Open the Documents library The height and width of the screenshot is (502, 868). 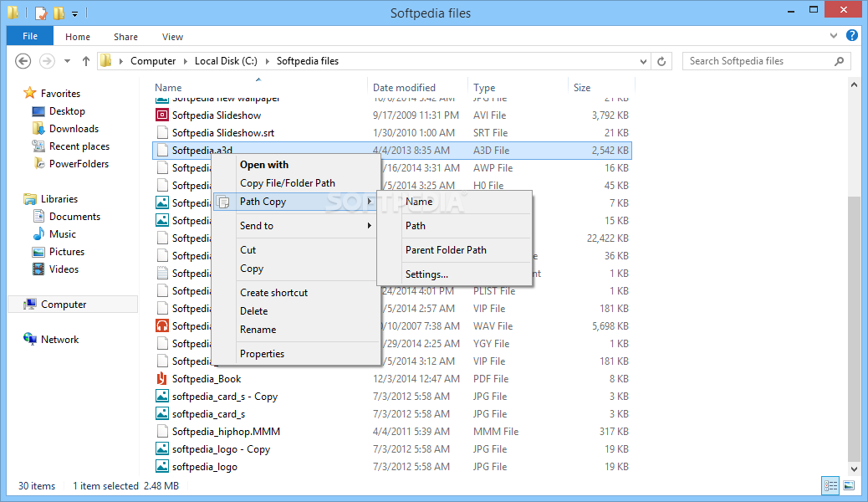(x=74, y=216)
